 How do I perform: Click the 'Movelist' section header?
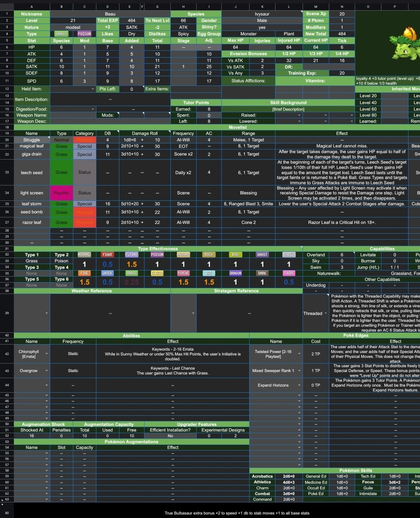click(x=238, y=127)
